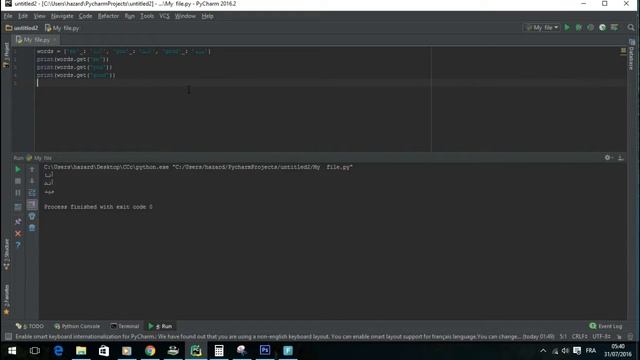Jump down the stack trace arrow
This screenshot has height=360, width=640.
pyautogui.click(x=32, y=181)
